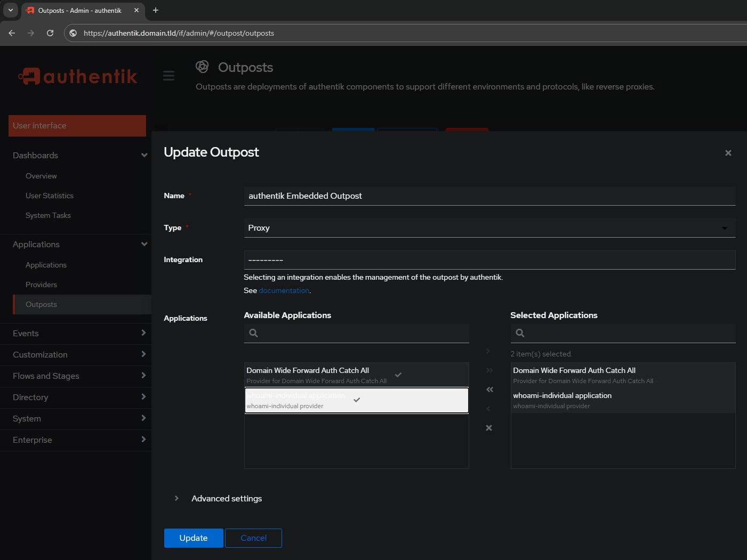Close the Outposts browser tab

[136, 10]
